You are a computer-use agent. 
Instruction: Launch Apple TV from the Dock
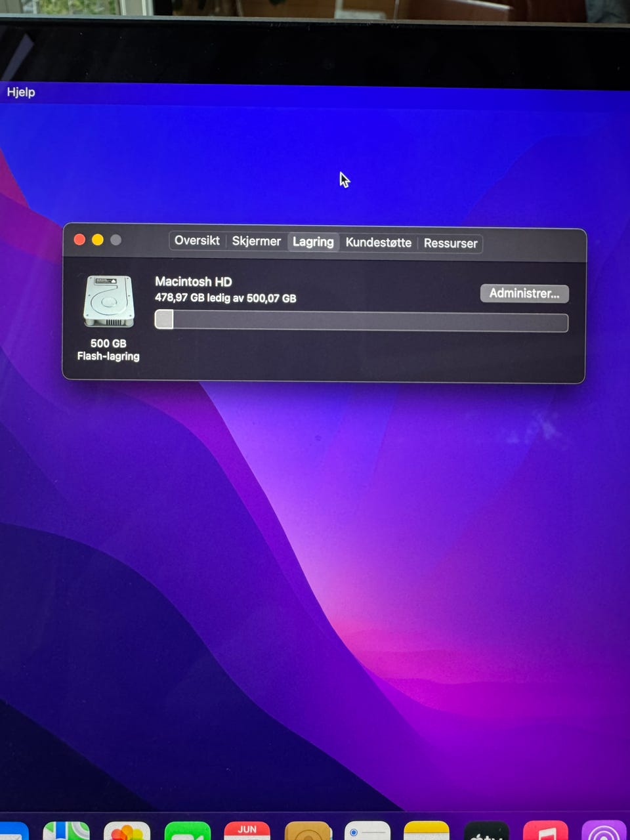486,831
